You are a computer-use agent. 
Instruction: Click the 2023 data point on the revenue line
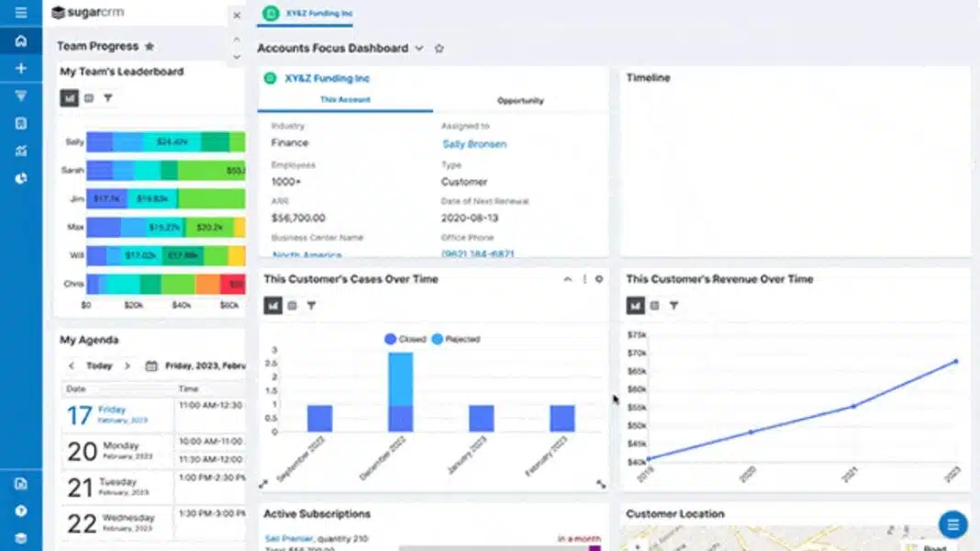[955, 361]
